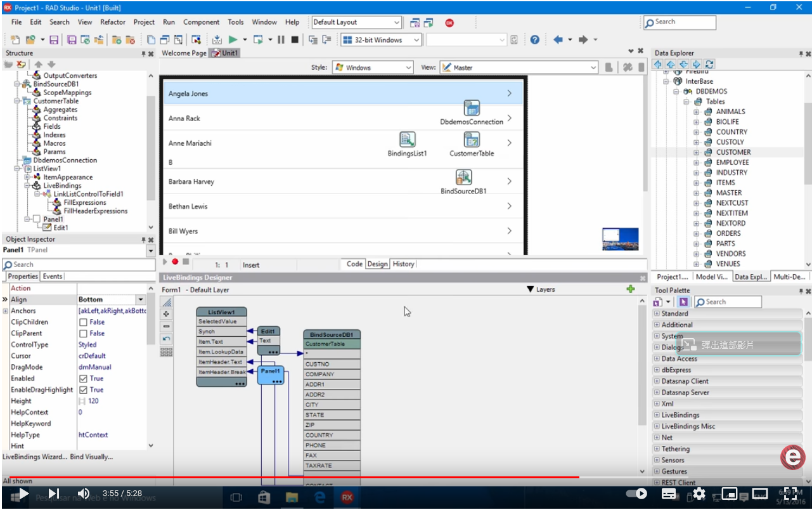Select ListView1 in the Structure tree
Viewport: 812px width, 510px height.
(x=47, y=169)
